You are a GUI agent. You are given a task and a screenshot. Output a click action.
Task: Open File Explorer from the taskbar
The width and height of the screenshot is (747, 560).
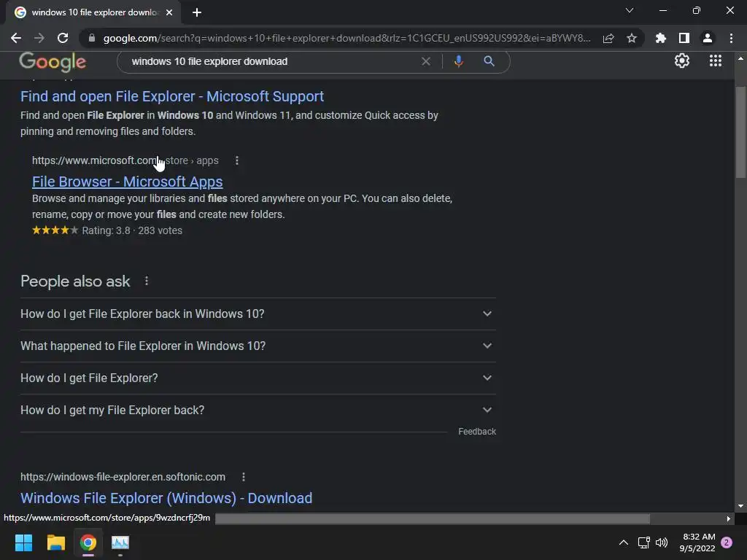click(x=55, y=542)
